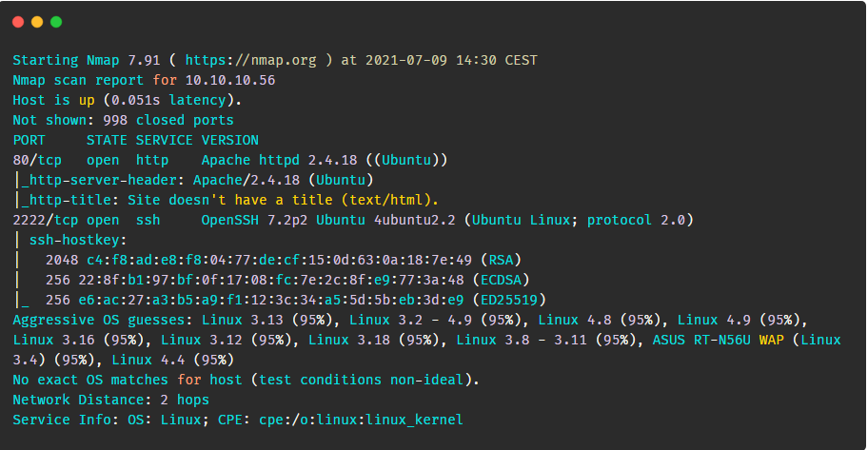Open the https://nmap.org link
This screenshot has height=450, width=868.
(x=250, y=60)
